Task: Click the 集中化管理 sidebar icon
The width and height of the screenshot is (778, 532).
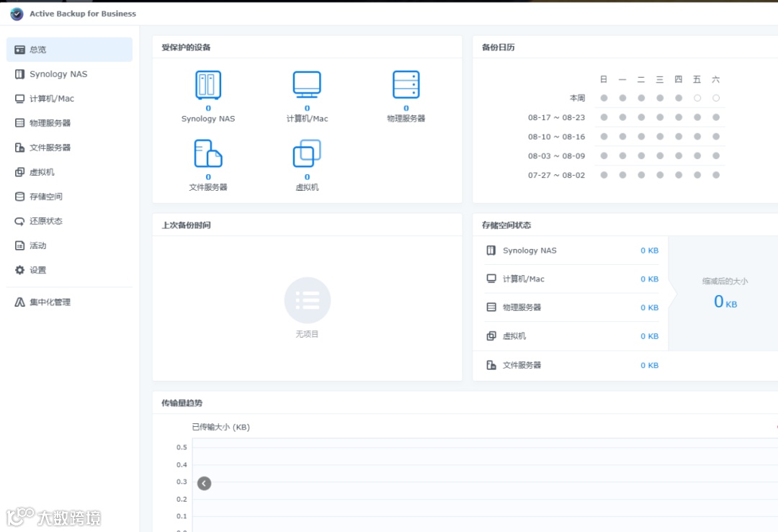Action: (x=20, y=302)
